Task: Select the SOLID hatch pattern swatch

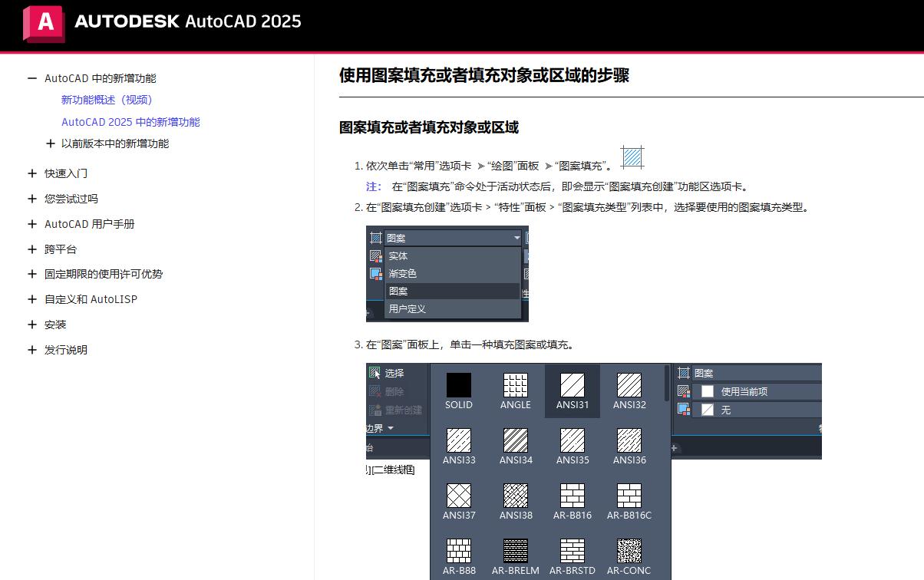Action: click(458, 385)
